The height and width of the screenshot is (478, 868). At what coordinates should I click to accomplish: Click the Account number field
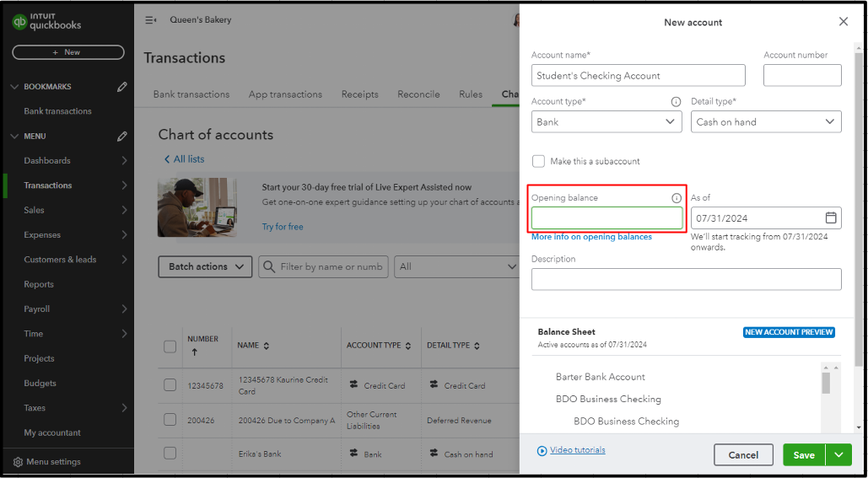[802, 75]
